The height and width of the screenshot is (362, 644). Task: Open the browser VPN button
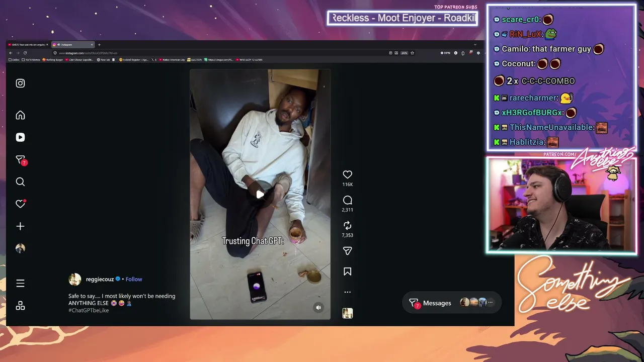pyautogui.click(x=446, y=53)
